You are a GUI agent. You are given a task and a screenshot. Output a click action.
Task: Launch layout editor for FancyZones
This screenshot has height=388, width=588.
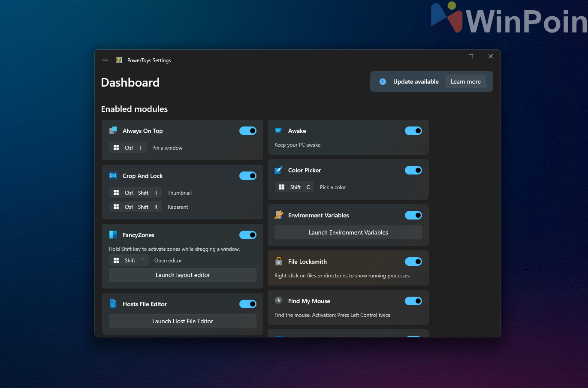coord(183,275)
